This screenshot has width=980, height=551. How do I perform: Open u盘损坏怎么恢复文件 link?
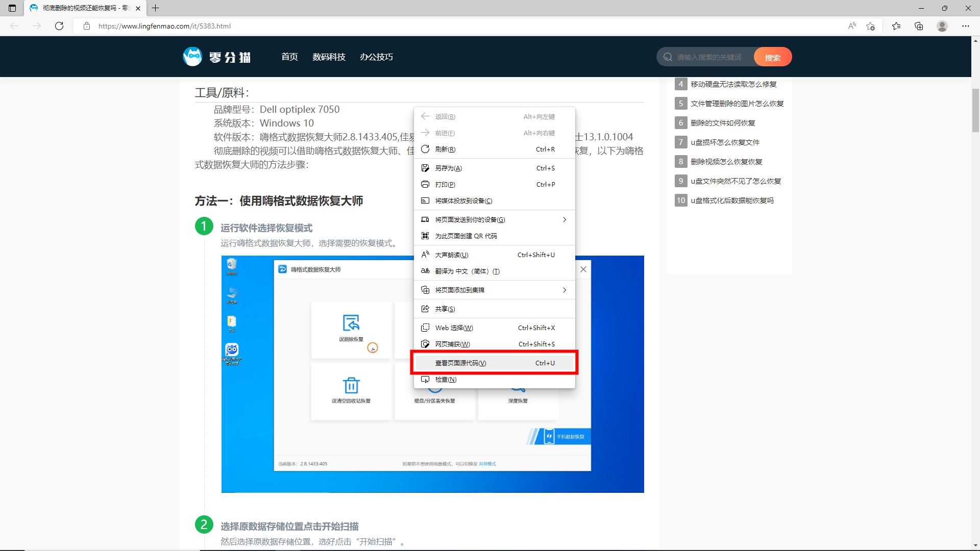(x=725, y=142)
